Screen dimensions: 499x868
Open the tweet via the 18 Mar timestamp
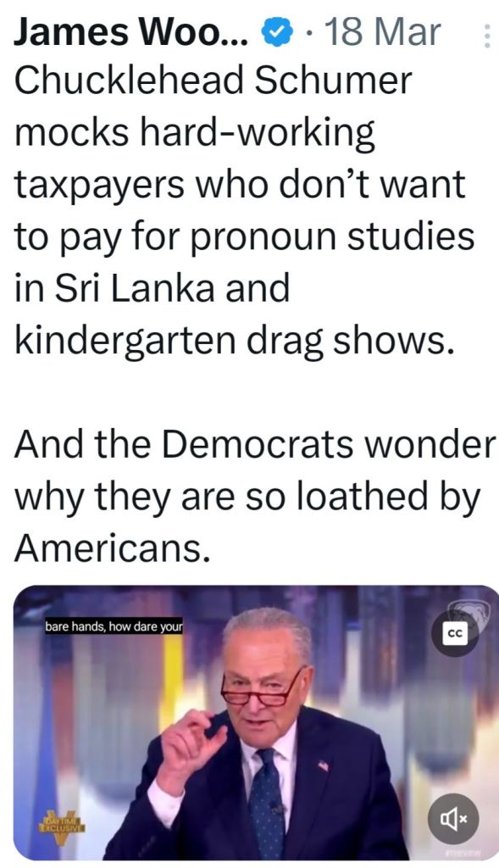pos(382,33)
